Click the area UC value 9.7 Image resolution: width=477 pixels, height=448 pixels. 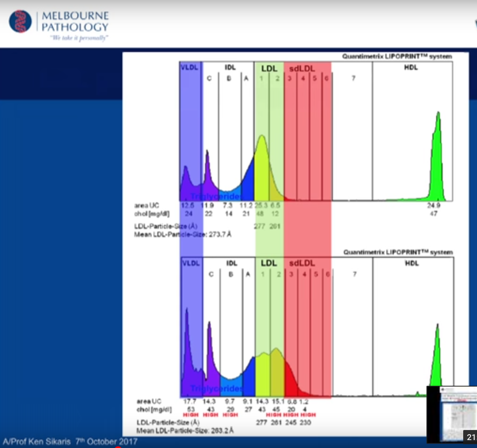point(230,402)
